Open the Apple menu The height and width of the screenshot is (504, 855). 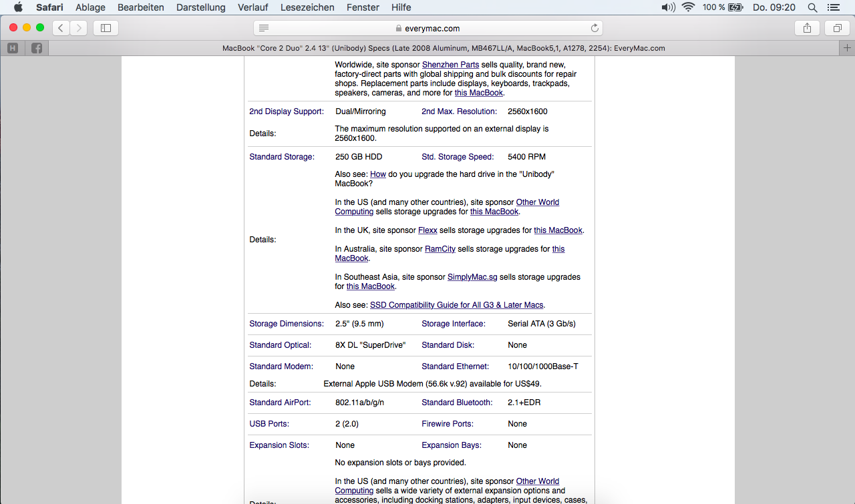pos(18,7)
